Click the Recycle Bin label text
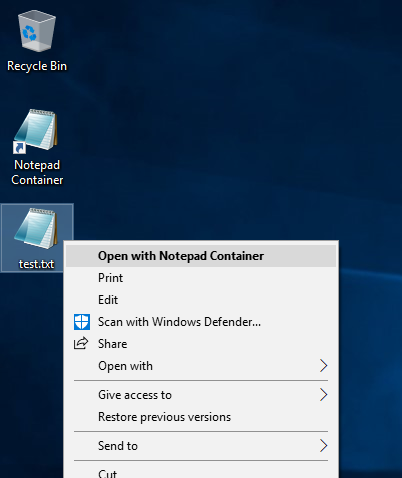402x478 pixels. click(37, 66)
